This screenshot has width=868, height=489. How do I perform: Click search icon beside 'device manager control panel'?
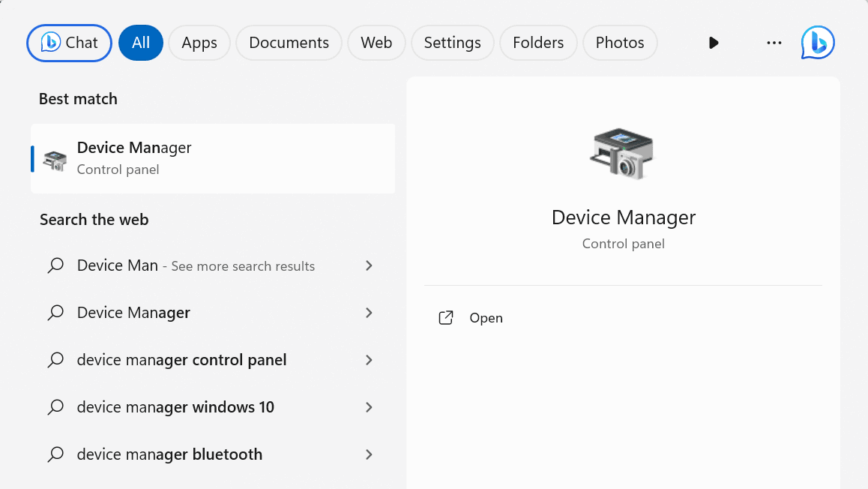[55, 360]
